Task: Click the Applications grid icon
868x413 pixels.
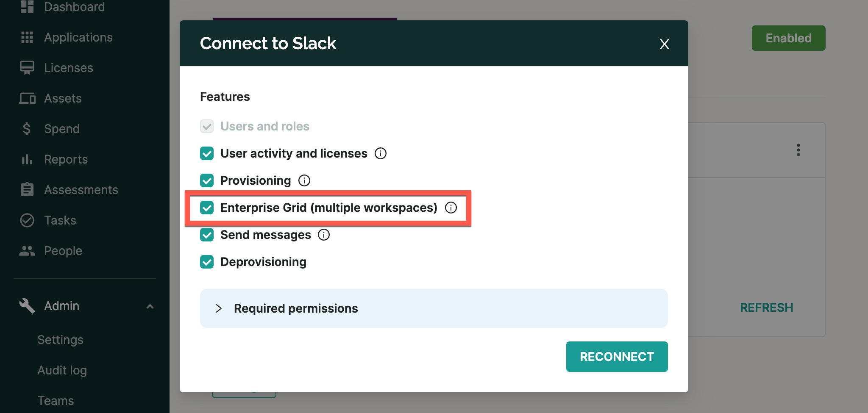Action: tap(27, 37)
